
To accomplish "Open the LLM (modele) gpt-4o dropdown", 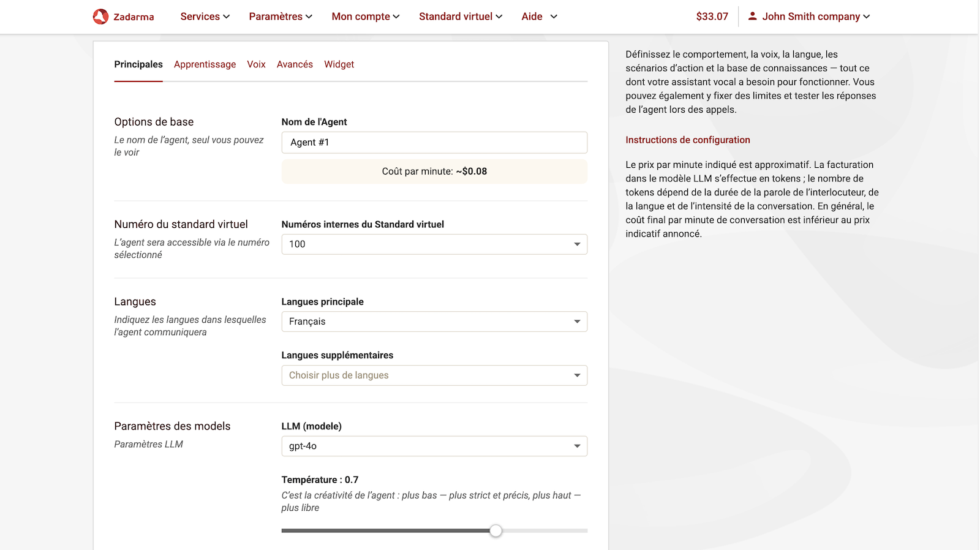I will coord(434,446).
